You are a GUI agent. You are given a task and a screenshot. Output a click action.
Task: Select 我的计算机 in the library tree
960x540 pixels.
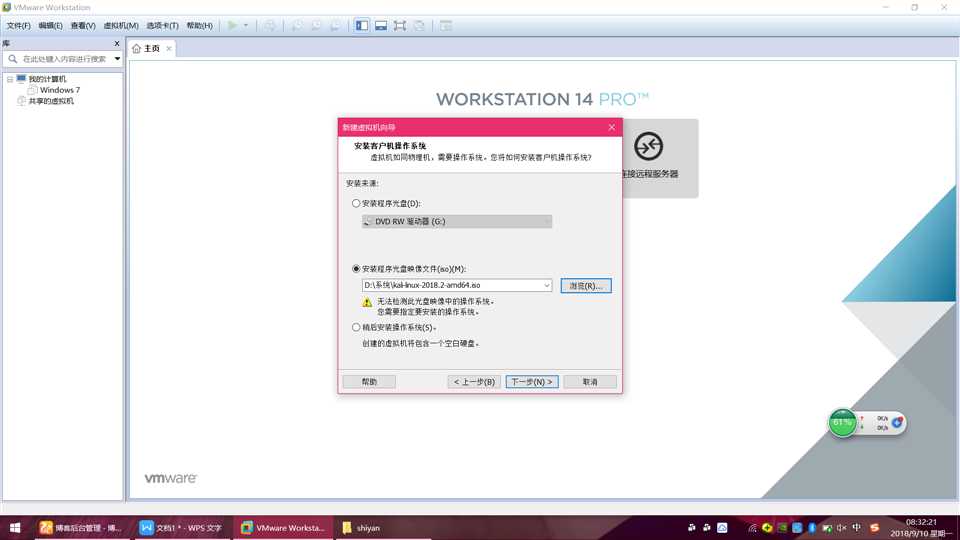[47, 79]
